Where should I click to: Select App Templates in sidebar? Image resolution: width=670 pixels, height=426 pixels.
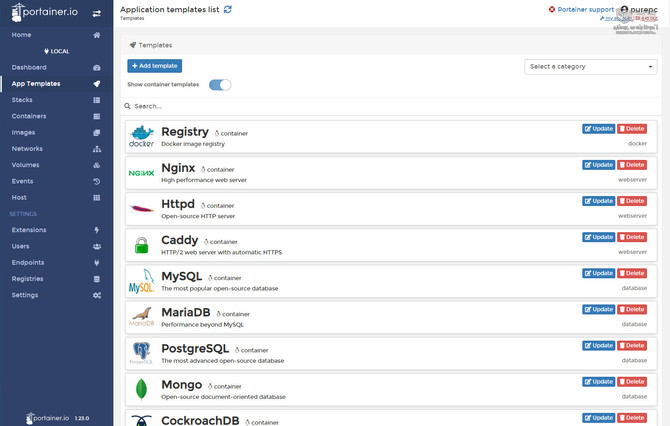tap(36, 83)
